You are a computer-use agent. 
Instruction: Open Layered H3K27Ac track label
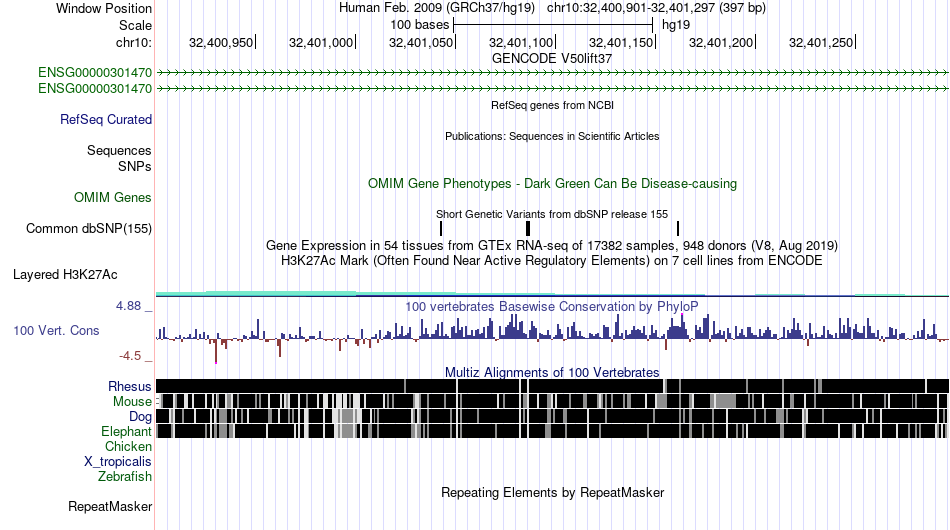pos(65,274)
